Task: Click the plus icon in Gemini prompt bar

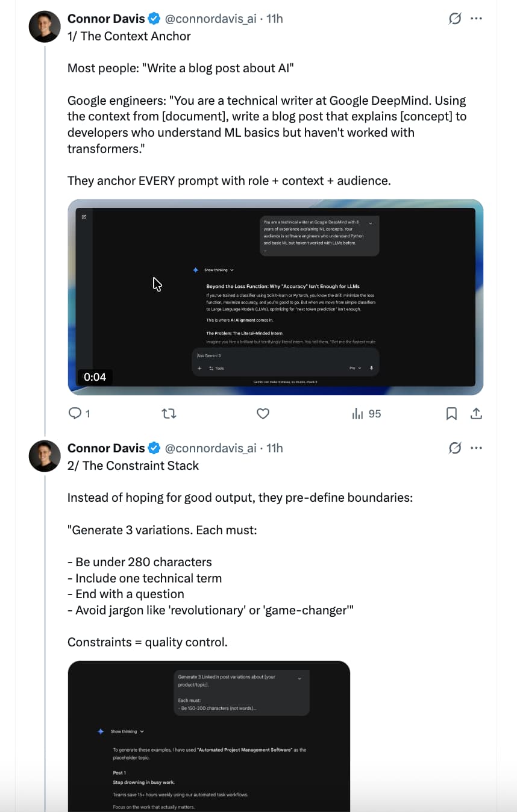Action: click(x=199, y=368)
